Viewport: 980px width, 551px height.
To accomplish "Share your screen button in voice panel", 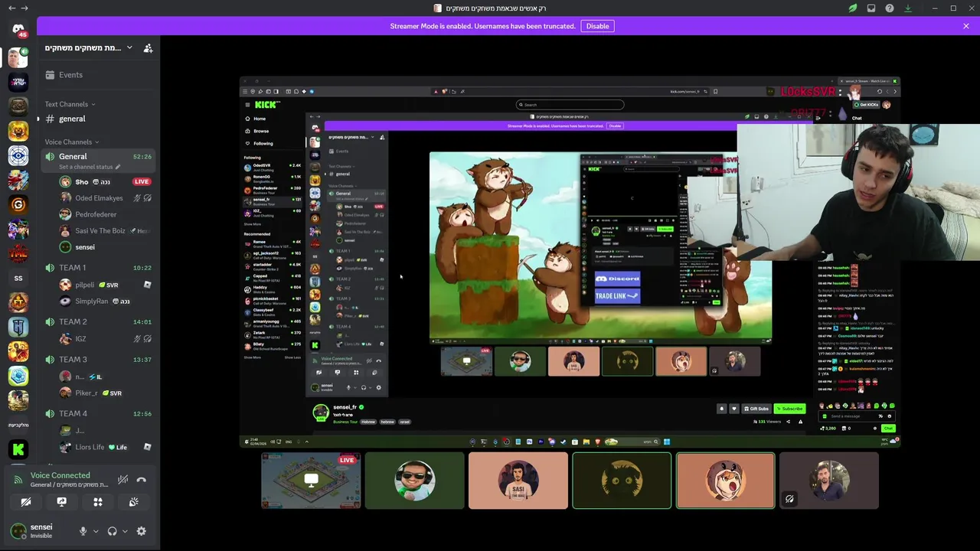I will point(62,502).
